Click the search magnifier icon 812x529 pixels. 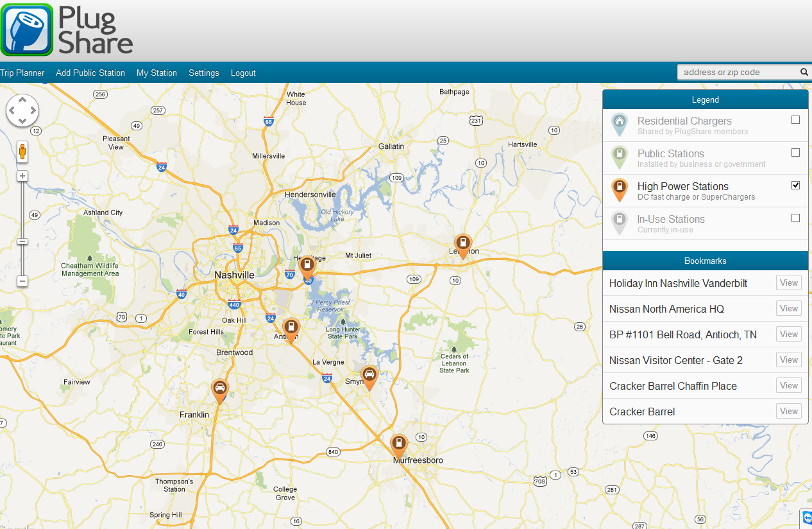point(804,73)
